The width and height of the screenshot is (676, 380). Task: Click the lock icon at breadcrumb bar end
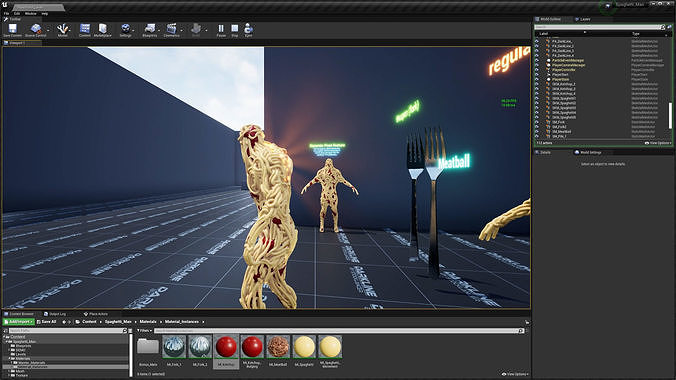[x=527, y=322]
